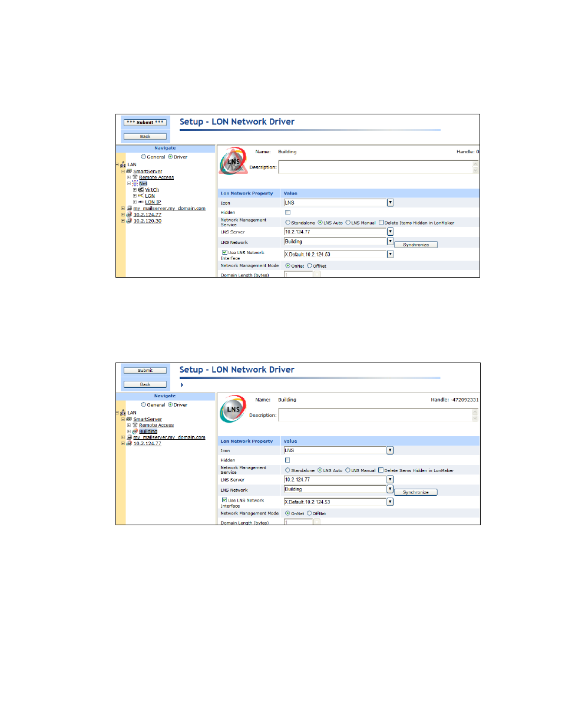Expand the LON IP node
562x728 pixels.
click(x=135, y=202)
